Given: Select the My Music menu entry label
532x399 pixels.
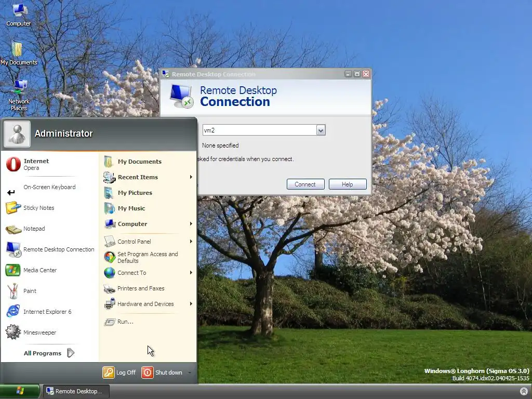Looking at the screenshot, I should pos(131,208).
